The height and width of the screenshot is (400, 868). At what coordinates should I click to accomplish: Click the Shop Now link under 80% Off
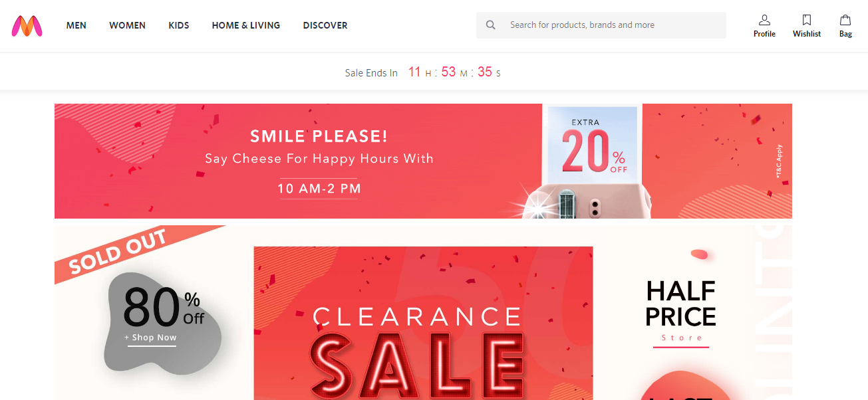coord(152,338)
